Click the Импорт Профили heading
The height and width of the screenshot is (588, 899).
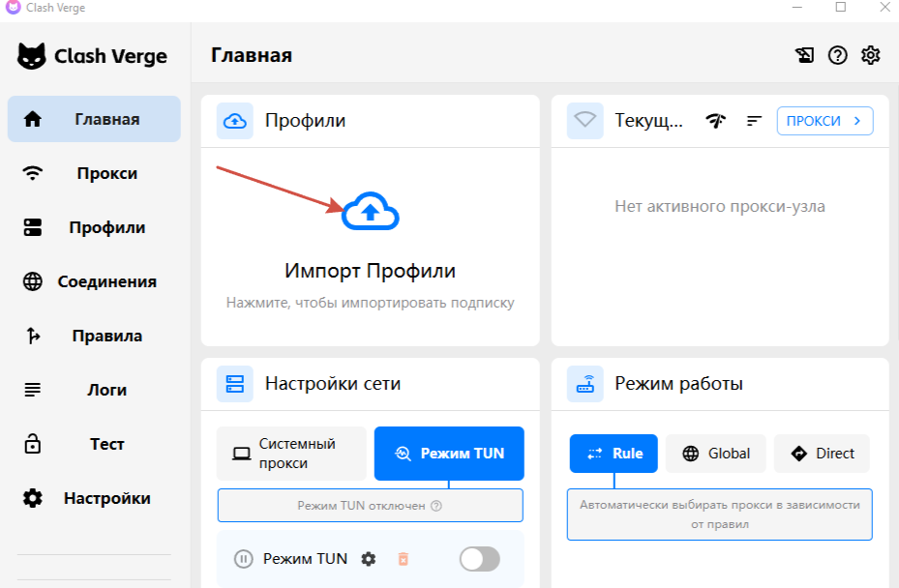point(371,271)
